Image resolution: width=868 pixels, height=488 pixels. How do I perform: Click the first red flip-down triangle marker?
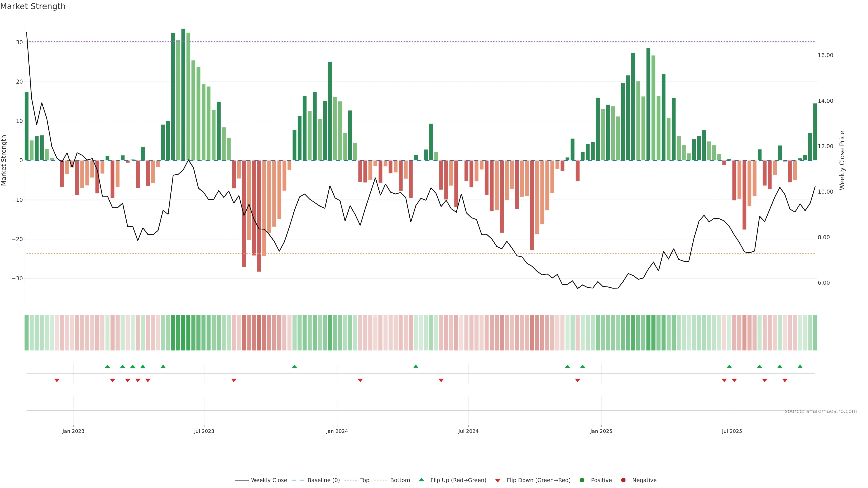click(x=57, y=380)
